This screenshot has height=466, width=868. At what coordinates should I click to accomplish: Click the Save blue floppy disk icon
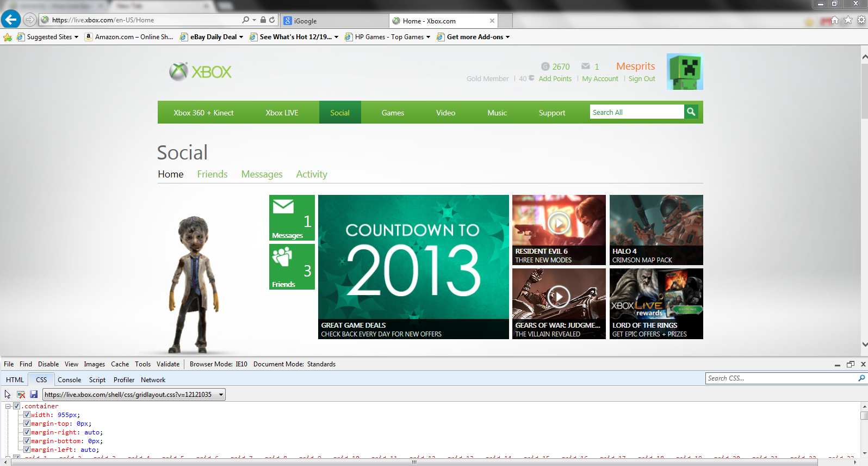(34, 394)
